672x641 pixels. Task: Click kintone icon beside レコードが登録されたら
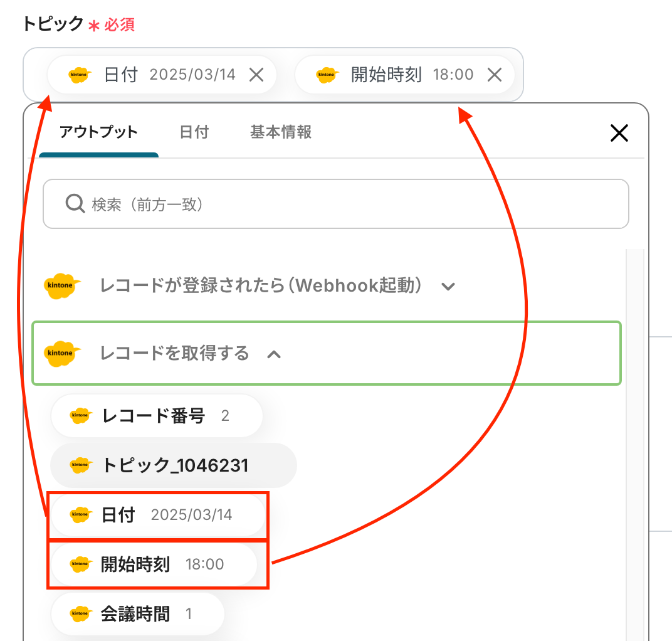click(x=61, y=285)
